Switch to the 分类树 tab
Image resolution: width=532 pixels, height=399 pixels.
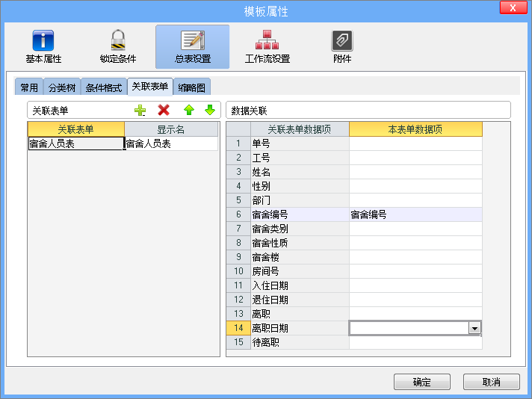click(x=62, y=88)
